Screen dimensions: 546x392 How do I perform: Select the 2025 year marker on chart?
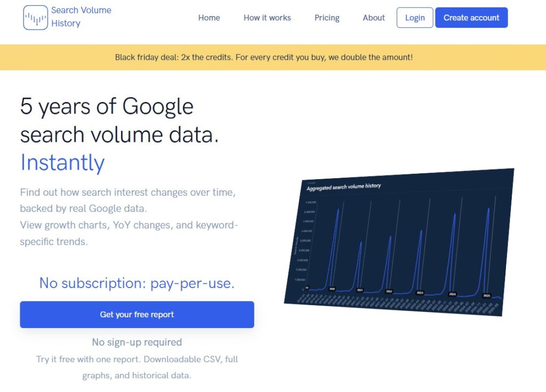[x=486, y=295]
